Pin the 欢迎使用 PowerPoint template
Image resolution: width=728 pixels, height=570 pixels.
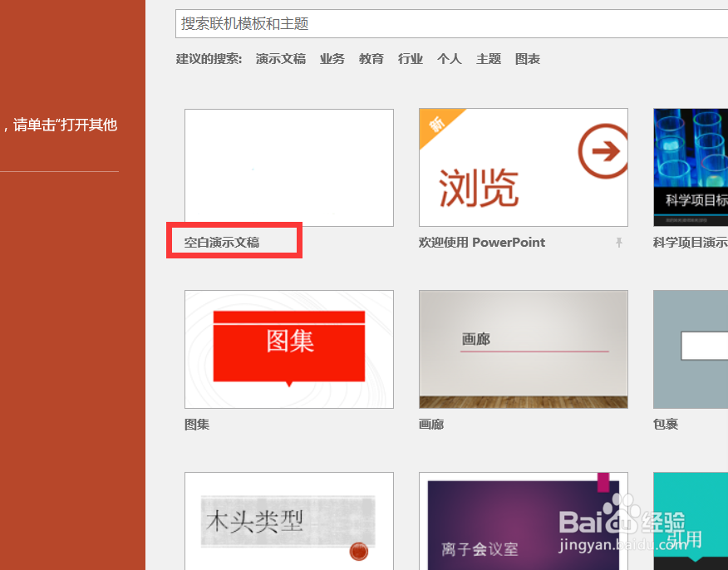point(619,243)
